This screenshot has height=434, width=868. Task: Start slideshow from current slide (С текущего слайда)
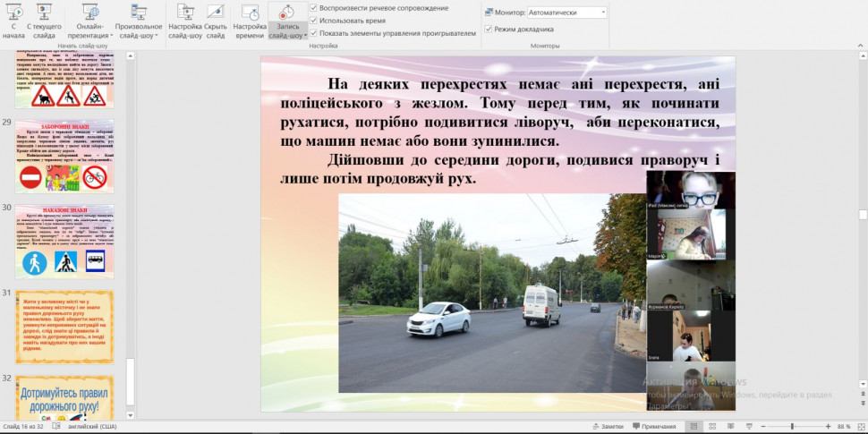pos(44,21)
